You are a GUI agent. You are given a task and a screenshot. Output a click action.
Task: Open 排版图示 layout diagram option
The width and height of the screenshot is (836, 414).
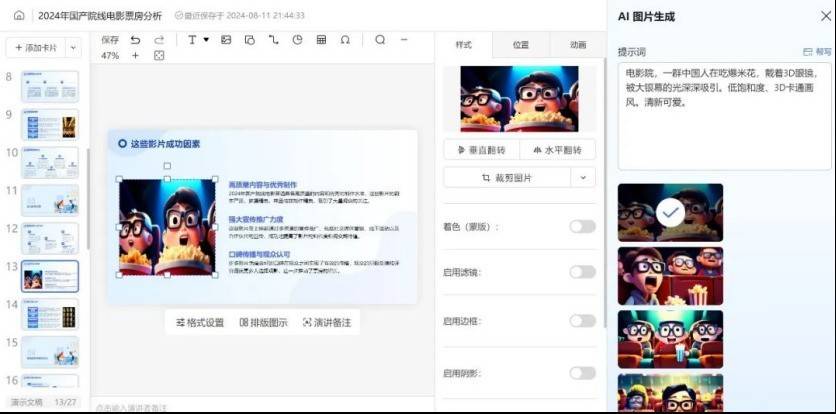click(263, 322)
